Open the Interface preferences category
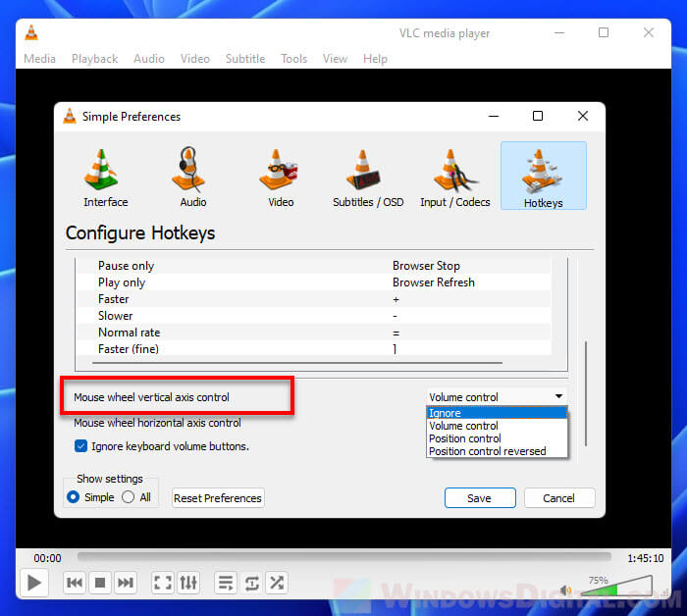This screenshot has width=687, height=616. (x=105, y=178)
